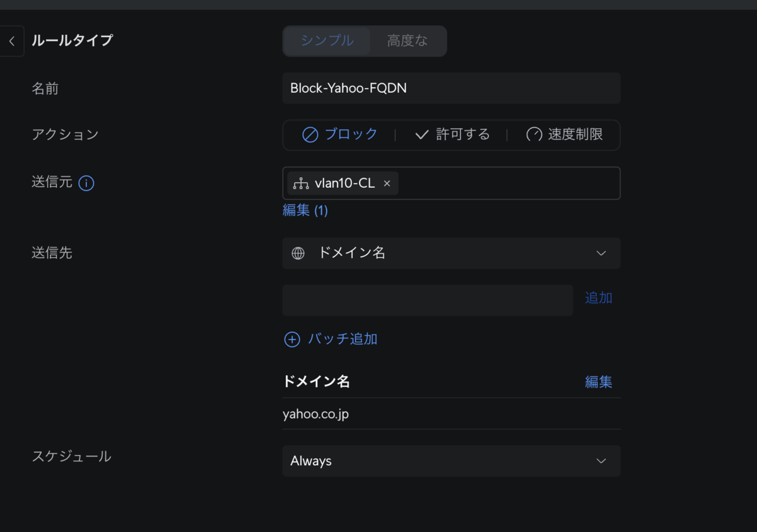Click the 名前 field containing Block-Yahoo-FQDN
757x532 pixels.
pyautogui.click(x=452, y=88)
